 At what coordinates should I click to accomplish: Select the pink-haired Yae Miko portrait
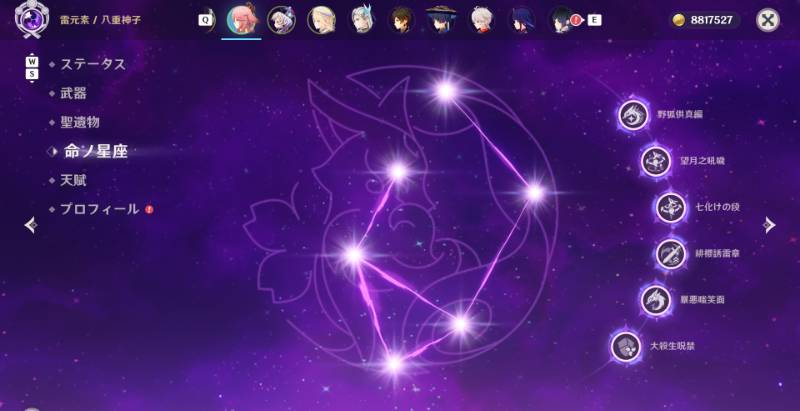[x=241, y=20]
